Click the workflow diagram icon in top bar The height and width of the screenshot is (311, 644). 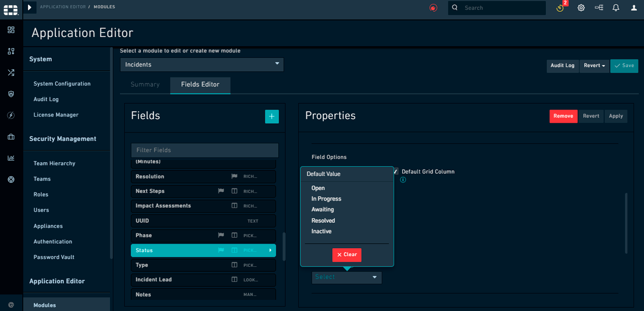pos(599,8)
